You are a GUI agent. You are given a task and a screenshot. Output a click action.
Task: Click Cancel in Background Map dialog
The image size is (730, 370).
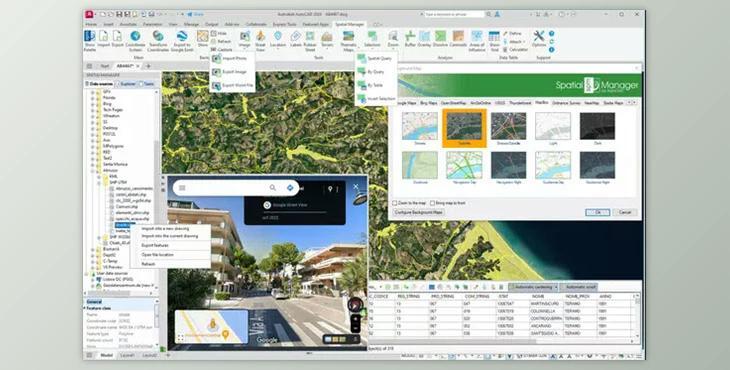(625, 212)
